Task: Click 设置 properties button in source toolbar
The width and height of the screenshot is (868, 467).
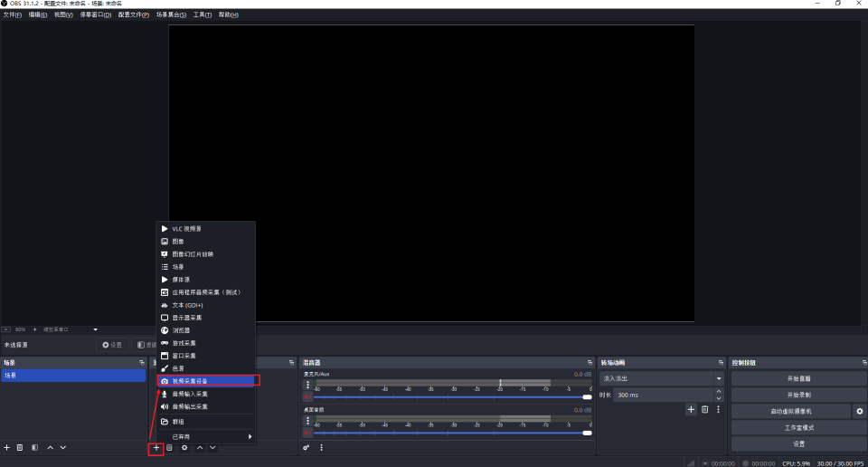Action: point(112,345)
